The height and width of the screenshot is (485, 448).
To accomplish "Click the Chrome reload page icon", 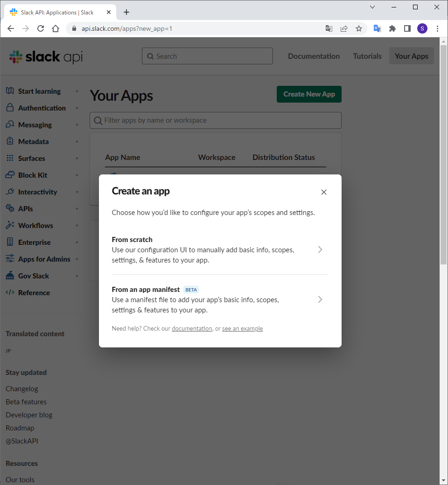I will pos(41,28).
